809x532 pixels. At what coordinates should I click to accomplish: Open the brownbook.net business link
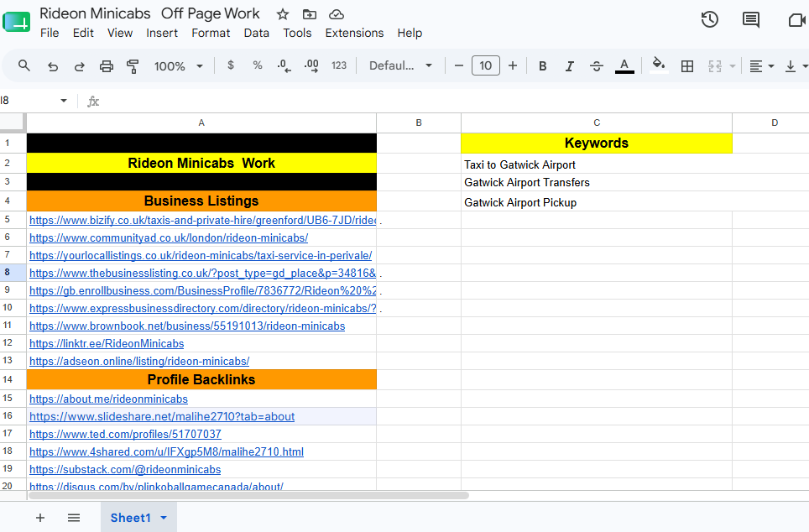[187, 326]
